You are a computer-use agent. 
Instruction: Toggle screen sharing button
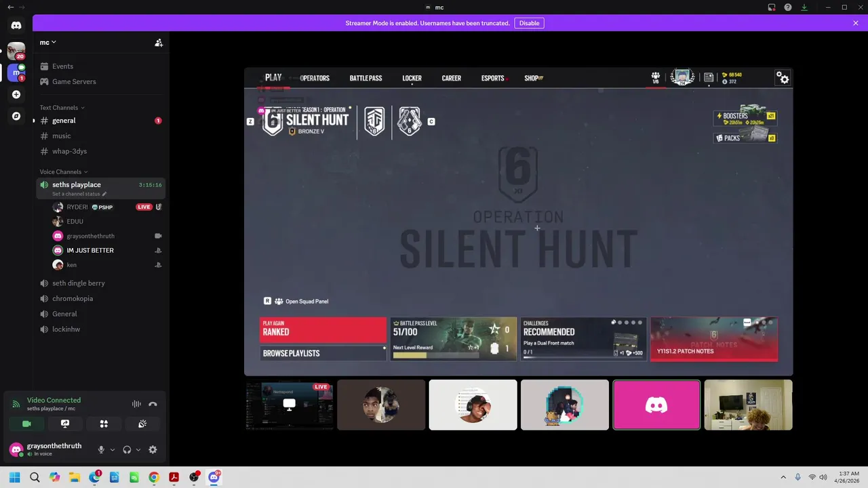point(65,424)
